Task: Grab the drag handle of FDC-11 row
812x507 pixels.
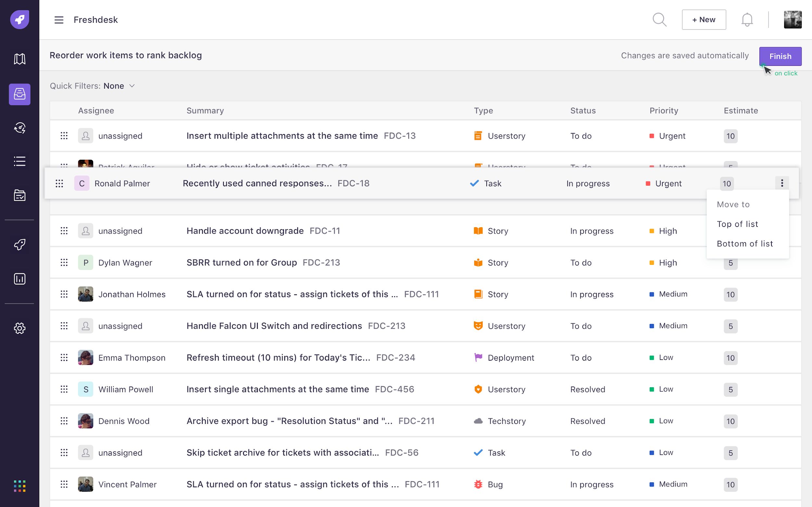Action: (x=64, y=231)
